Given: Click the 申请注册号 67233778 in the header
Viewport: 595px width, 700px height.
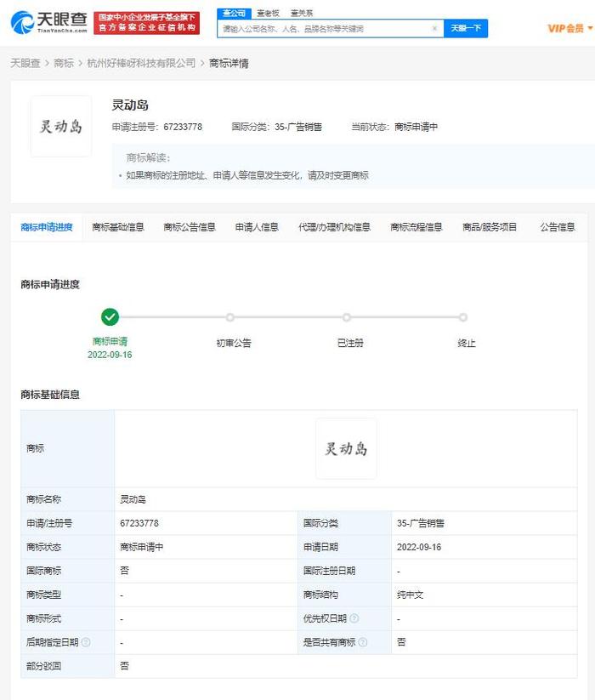Looking at the screenshot, I should (157, 128).
